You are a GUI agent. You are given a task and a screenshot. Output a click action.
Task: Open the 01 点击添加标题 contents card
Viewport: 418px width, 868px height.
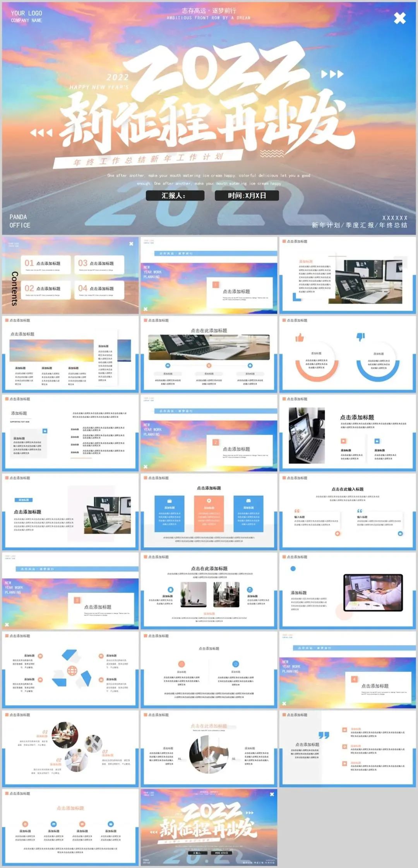pos(46,264)
